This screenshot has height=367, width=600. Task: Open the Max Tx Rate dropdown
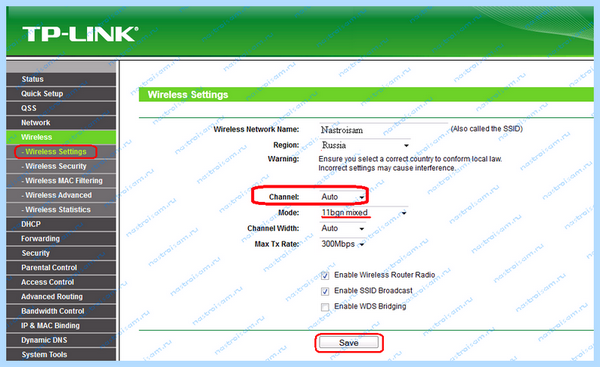click(342, 244)
